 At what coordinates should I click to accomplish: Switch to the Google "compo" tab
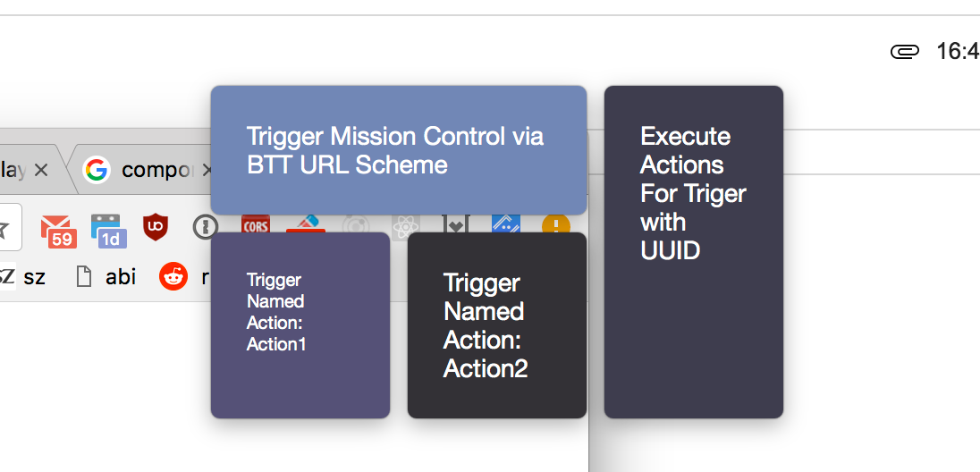pyautogui.click(x=143, y=169)
